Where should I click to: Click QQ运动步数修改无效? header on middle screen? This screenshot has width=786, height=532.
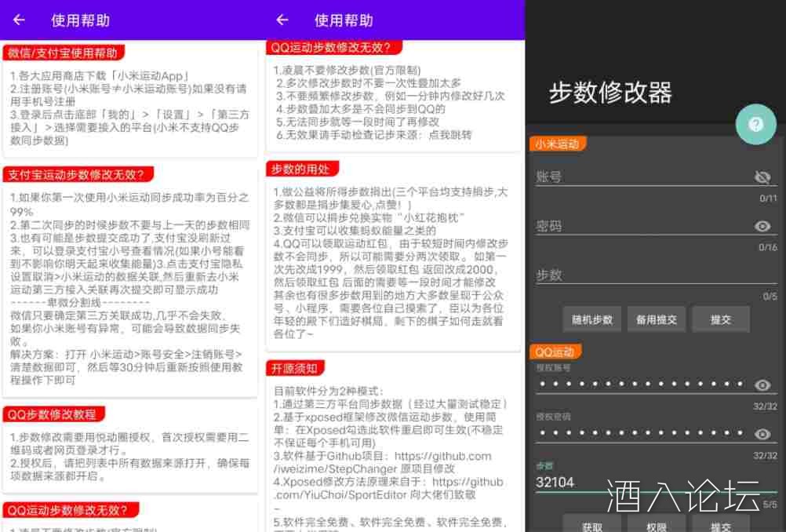[333, 48]
